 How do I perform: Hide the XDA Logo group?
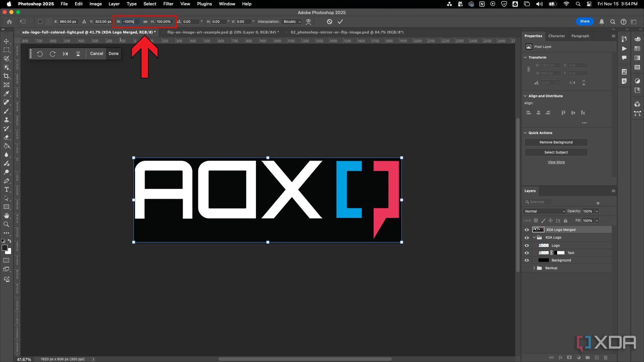[527, 238]
